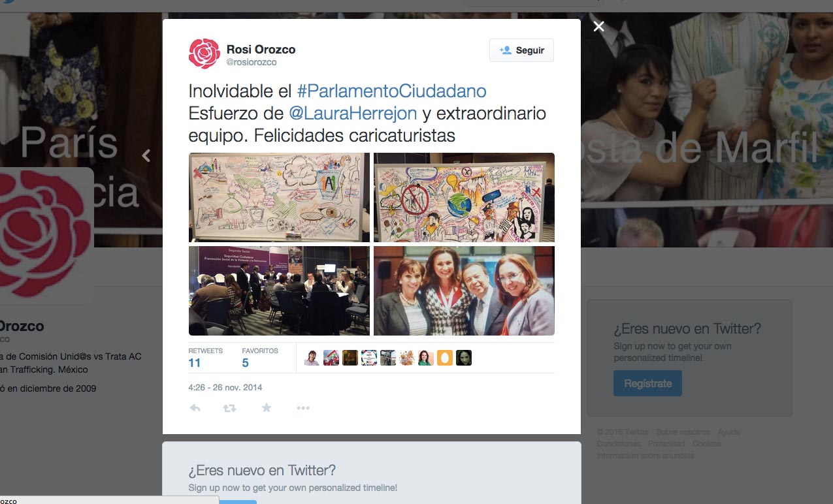Click Rosi Orozco's rose avatar in the tweet
The height and width of the screenshot is (504, 833).
204,54
